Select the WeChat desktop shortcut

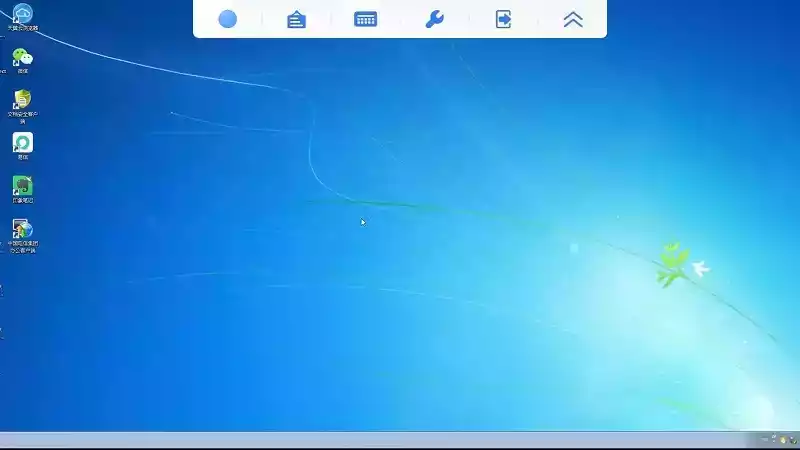pyautogui.click(x=22, y=58)
